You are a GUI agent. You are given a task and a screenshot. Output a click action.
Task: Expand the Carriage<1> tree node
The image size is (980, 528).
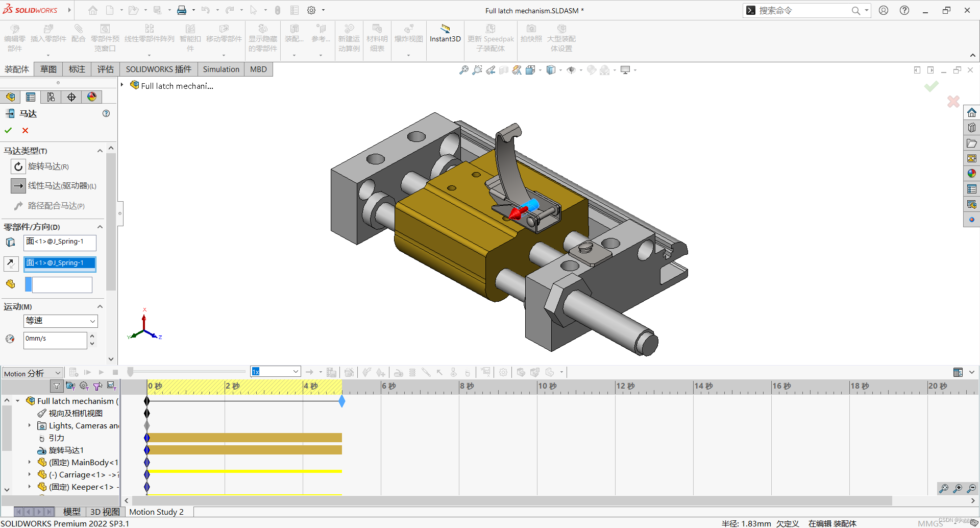point(29,474)
